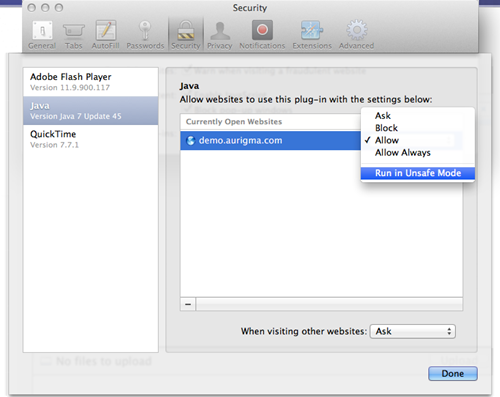The height and width of the screenshot is (397, 500).
Task: Choose Run in Unsafe Mode
Action: pyautogui.click(x=418, y=173)
